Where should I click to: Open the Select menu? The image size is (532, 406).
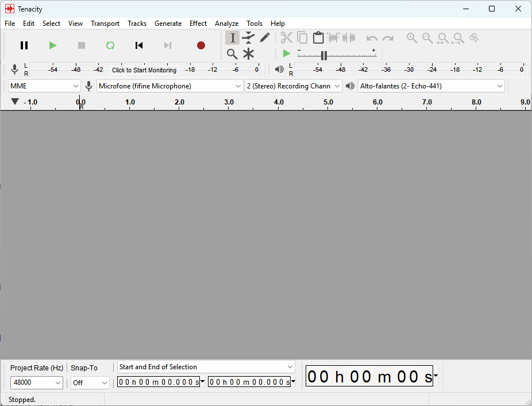[x=51, y=24]
